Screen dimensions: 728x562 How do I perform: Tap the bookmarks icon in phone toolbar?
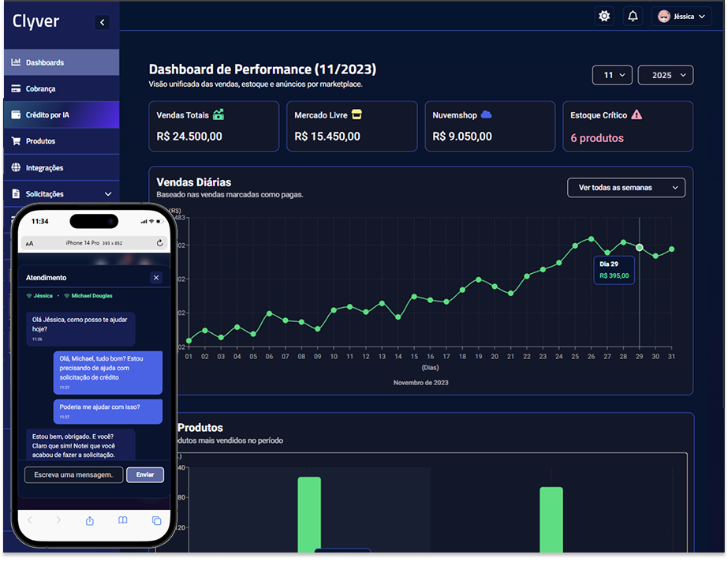pos(123,520)
